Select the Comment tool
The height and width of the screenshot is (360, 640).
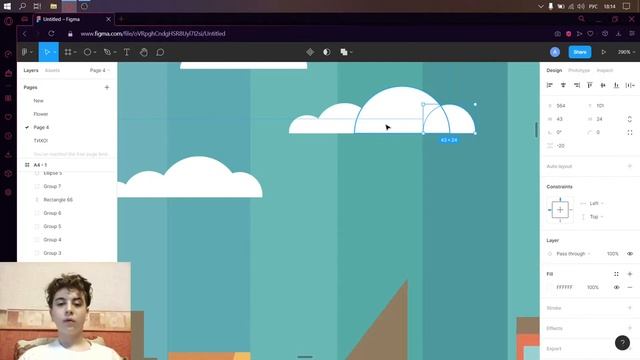pyautogui.click(x=160, y=52)
